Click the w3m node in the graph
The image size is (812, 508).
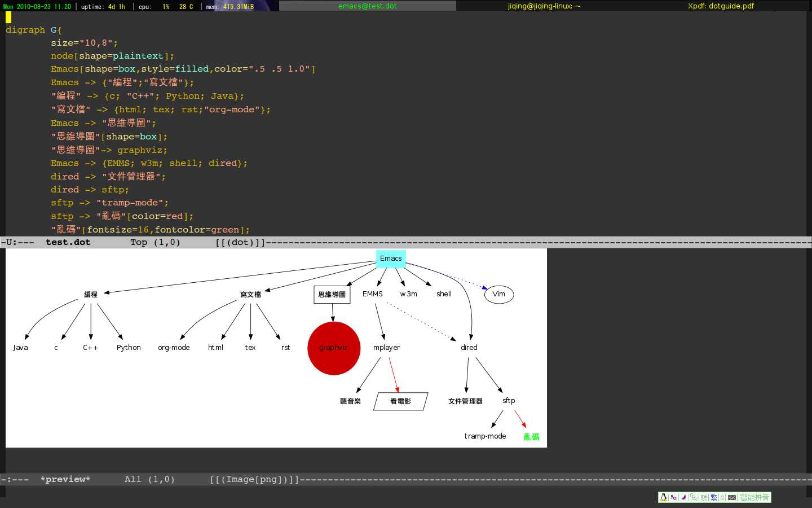[x=409, y=294]
